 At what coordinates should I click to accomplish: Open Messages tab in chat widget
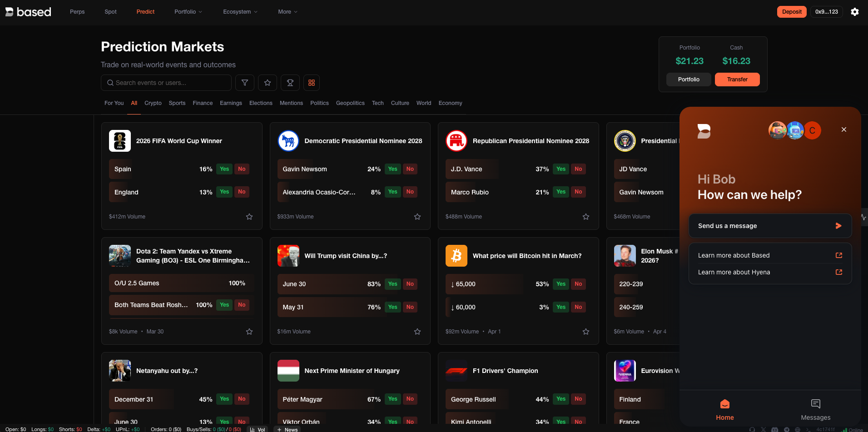coord(815,410)
